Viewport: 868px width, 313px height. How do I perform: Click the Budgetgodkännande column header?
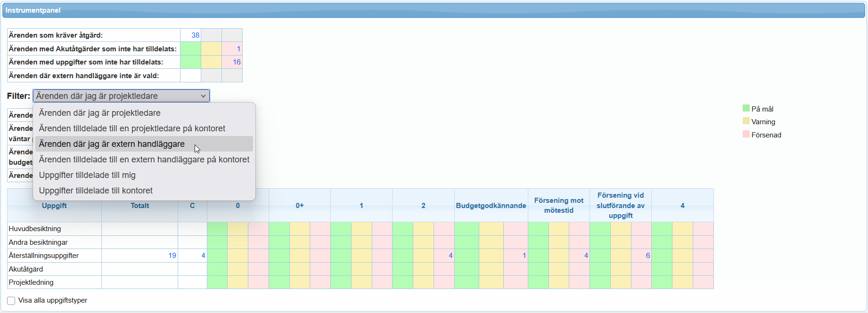click(491, 206)
